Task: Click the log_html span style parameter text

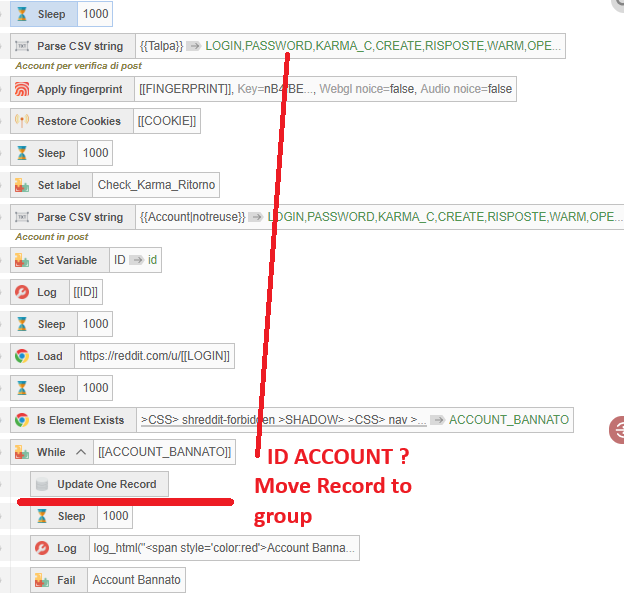Action: 224,548
